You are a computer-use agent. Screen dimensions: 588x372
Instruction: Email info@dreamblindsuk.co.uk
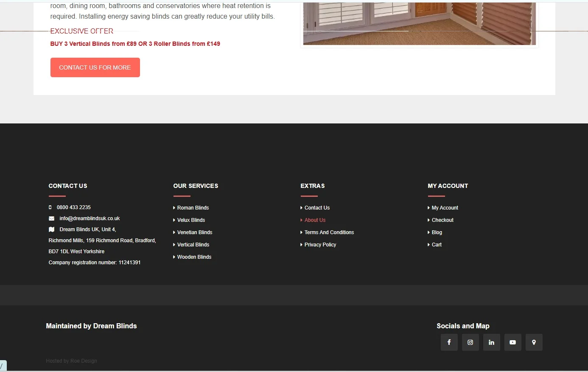pos(90,218)
